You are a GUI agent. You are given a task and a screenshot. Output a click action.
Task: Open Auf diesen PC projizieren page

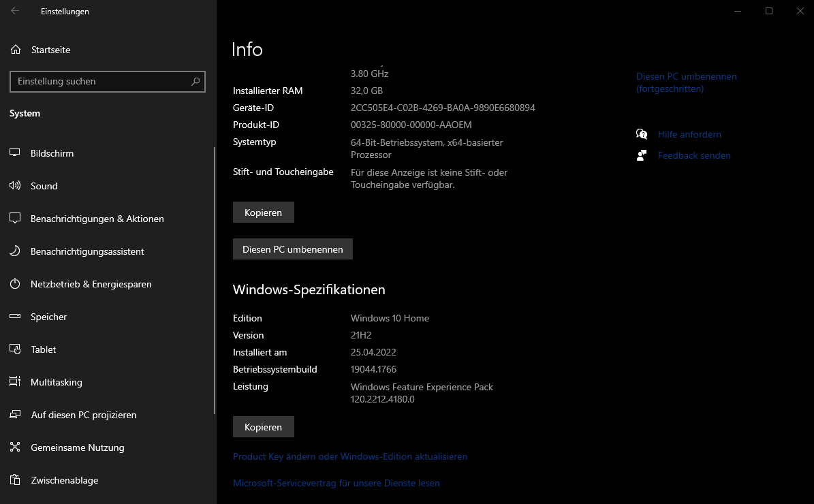(83, 415)
